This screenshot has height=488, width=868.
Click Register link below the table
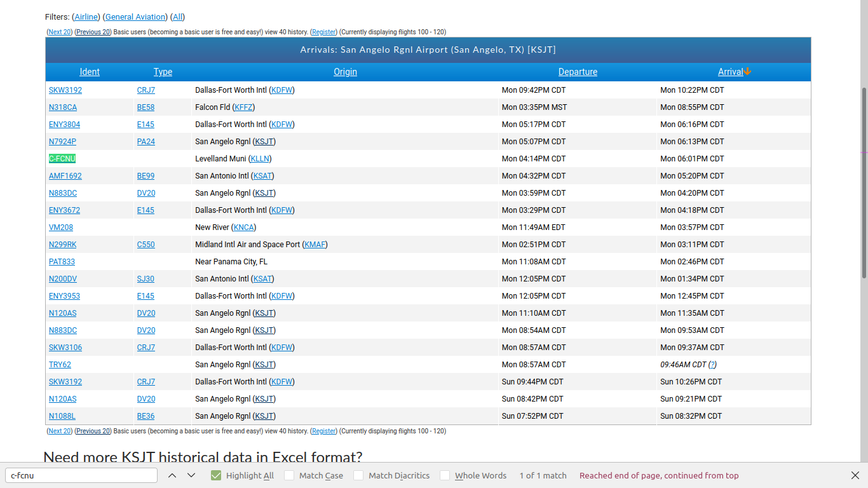click(x=324, y=431)
